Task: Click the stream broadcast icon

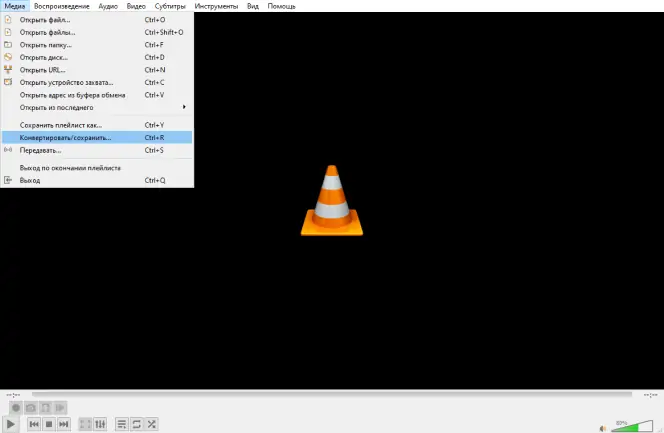Action: click(8, 150)
